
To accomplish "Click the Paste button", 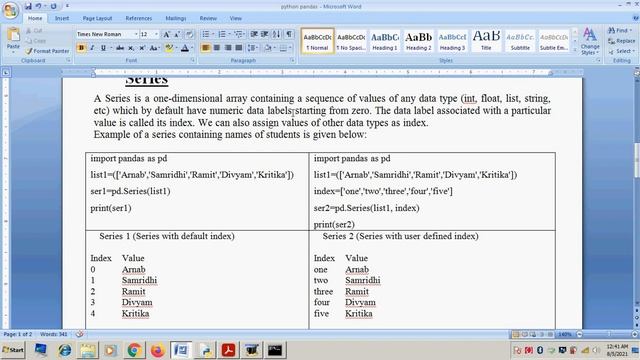I will (x=13, y=39).
